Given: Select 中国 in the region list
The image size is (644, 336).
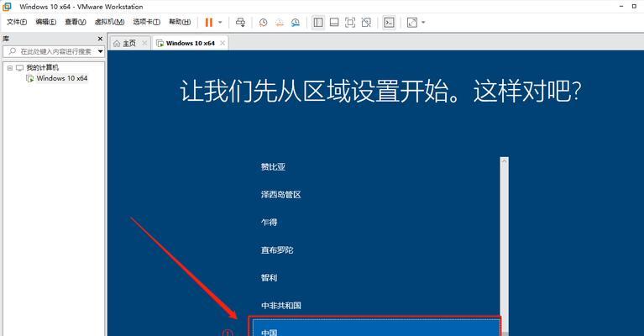Looking at the screenshot, I should pyautogui.click(x=375, y=327).
